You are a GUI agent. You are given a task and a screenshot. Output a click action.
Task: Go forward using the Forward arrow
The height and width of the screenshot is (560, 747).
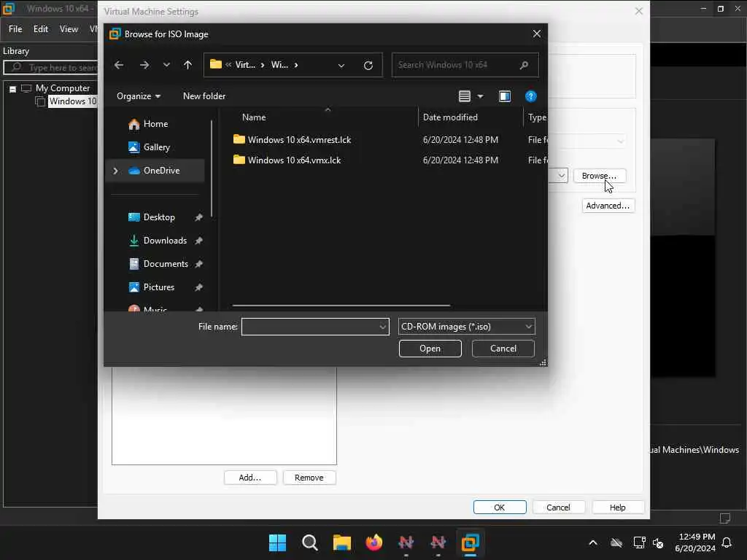pos(144,65)
